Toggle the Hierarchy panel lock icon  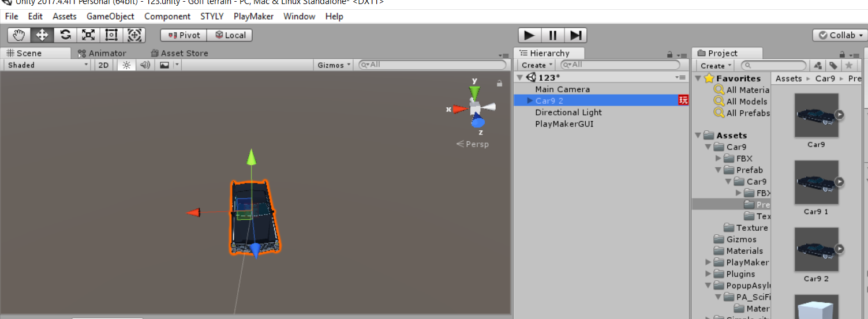coord(669,54)
